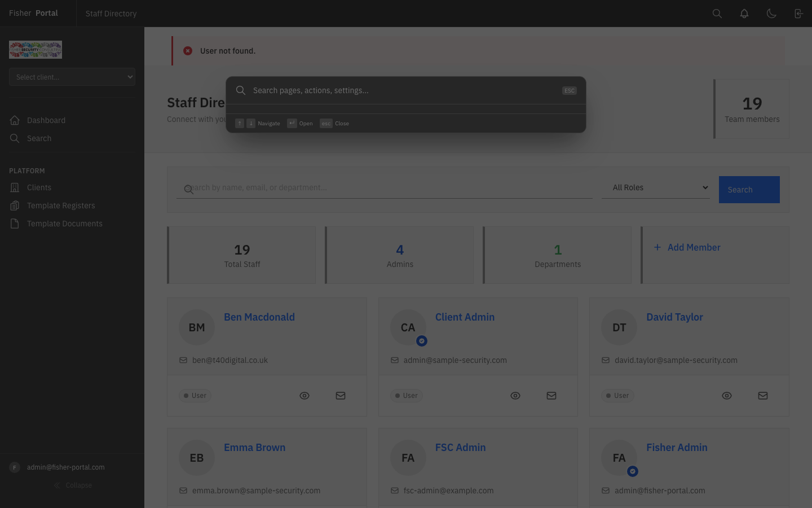This screenshot has width=812, height=508.
Task: Collapse the sidebar
Action: click(72, 485)
